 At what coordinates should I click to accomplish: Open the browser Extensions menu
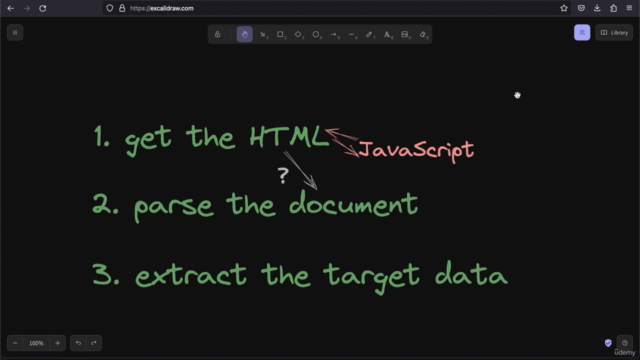point(613,8)
